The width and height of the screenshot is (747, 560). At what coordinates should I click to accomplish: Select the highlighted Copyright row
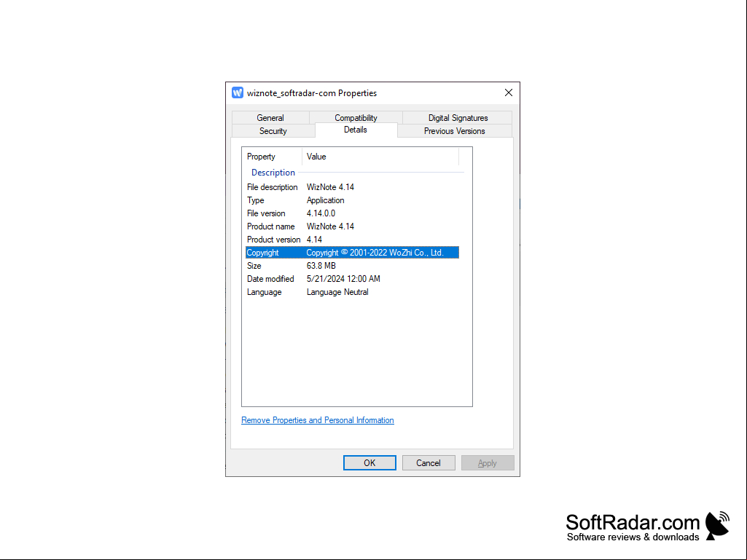tap(352, 253)
